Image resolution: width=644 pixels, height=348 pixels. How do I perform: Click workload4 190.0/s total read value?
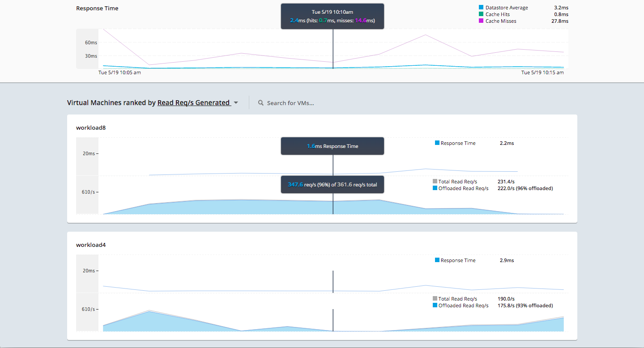(x=506, y=299)
